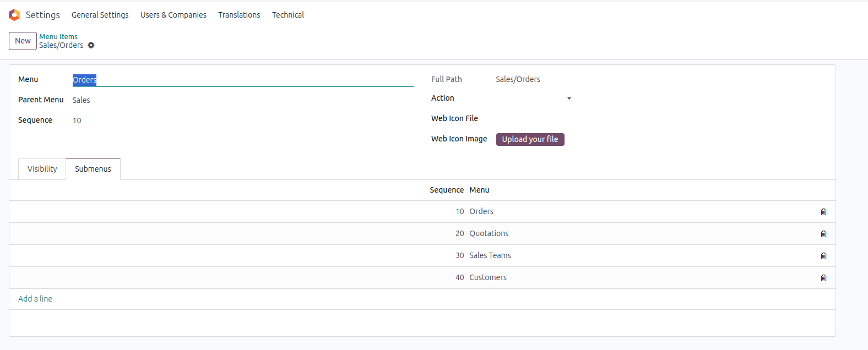The height and width of the screenshot is (350, 868).
Task: Go back to Menu Items breadcrumb
Action: (58, 36)
